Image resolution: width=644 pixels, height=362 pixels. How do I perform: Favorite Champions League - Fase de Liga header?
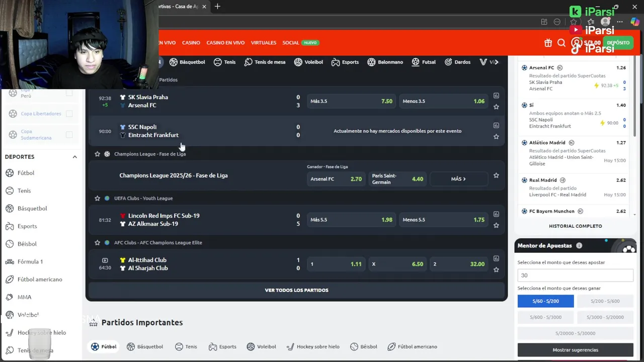(x=98, y=154)
